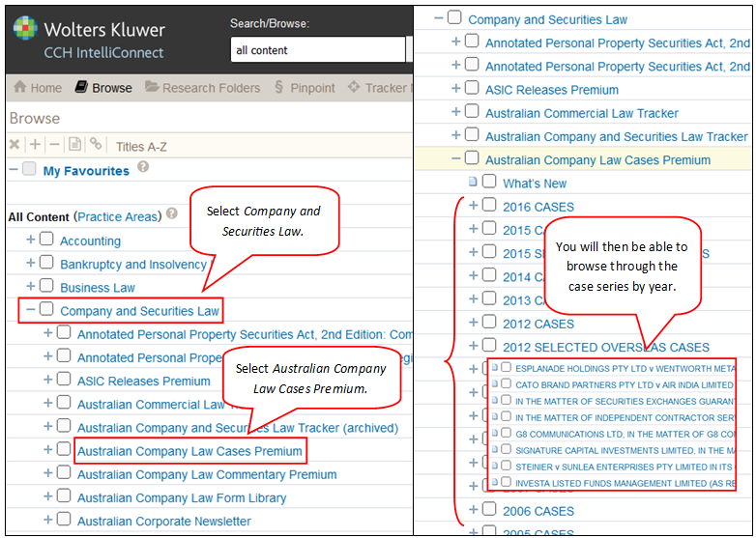Open the INVESTA LISTED FUNDS MANAGEMENT case
The image size is (756, 538).
tap(625, 483)
